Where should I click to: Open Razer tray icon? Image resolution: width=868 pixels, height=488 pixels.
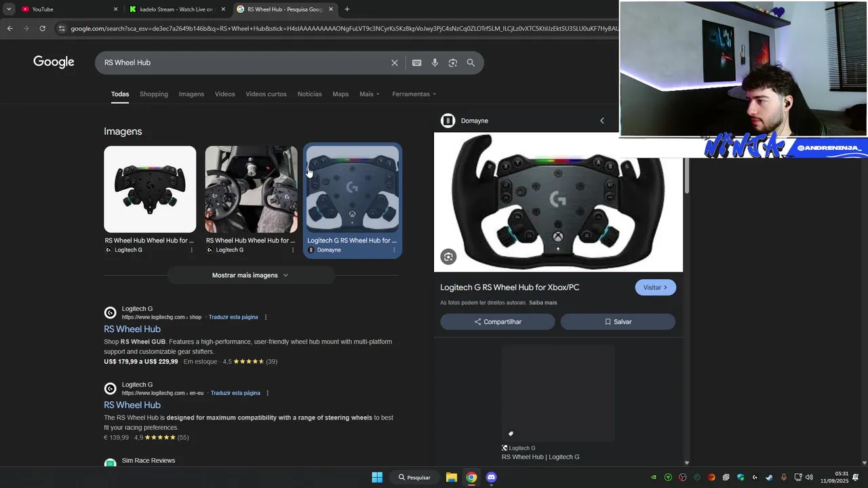click(x=668, y=477)
